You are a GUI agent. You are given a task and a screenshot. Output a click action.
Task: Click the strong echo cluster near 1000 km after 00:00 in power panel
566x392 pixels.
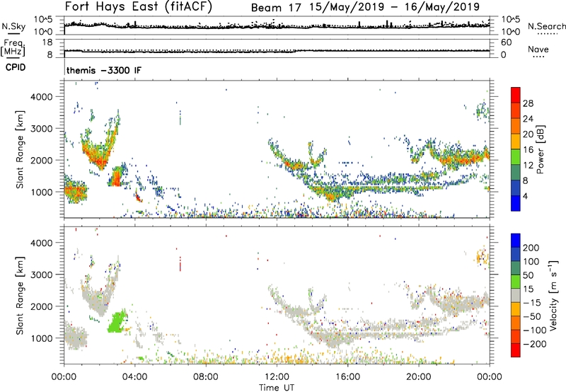pos(76,191)
